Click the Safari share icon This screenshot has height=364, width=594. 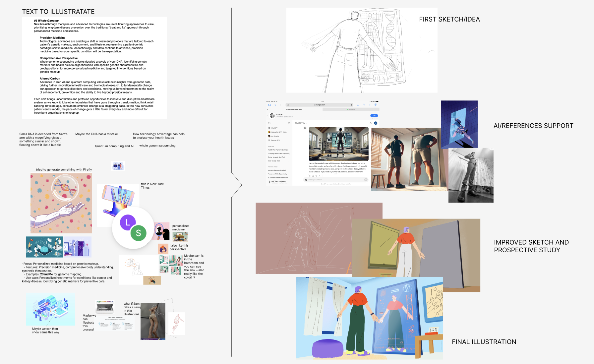(364, 105)
